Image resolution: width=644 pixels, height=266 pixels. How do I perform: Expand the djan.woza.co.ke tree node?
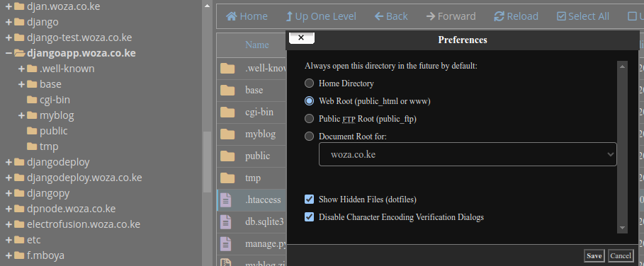coord(9,6)
